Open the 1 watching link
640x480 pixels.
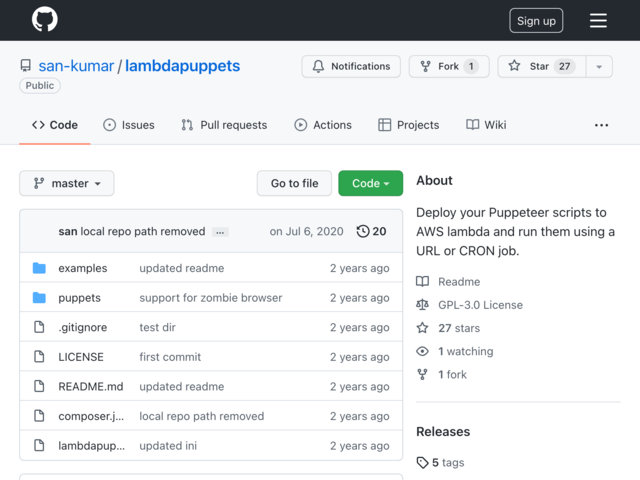[x=466, y=351]
